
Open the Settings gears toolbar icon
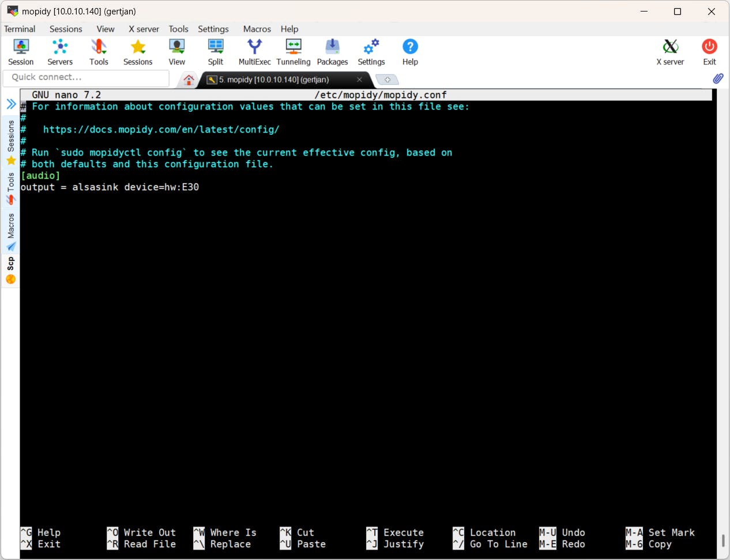pos(371,52)
